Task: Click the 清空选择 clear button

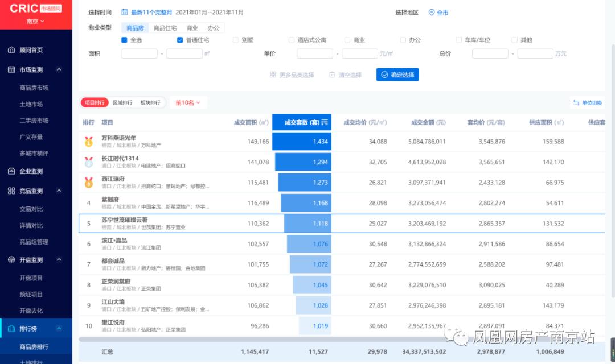Action: pyautogui.click(x=346, y=75)
